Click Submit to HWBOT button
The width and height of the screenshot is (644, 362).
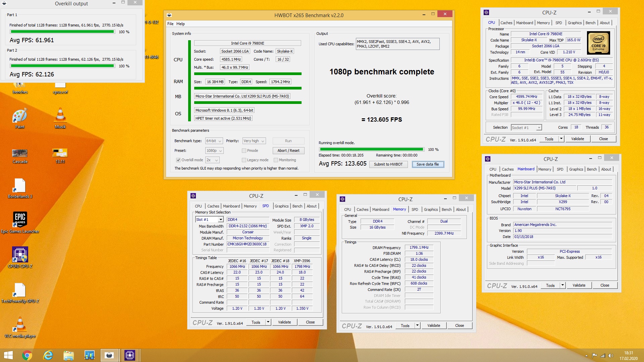point(388,164)
